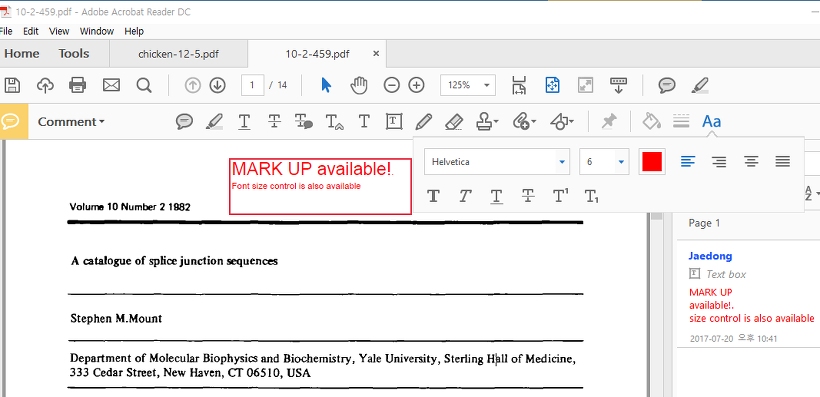Open the attach file paperclip dropdown
Screen dimensions: 820x397
point(524,122)
